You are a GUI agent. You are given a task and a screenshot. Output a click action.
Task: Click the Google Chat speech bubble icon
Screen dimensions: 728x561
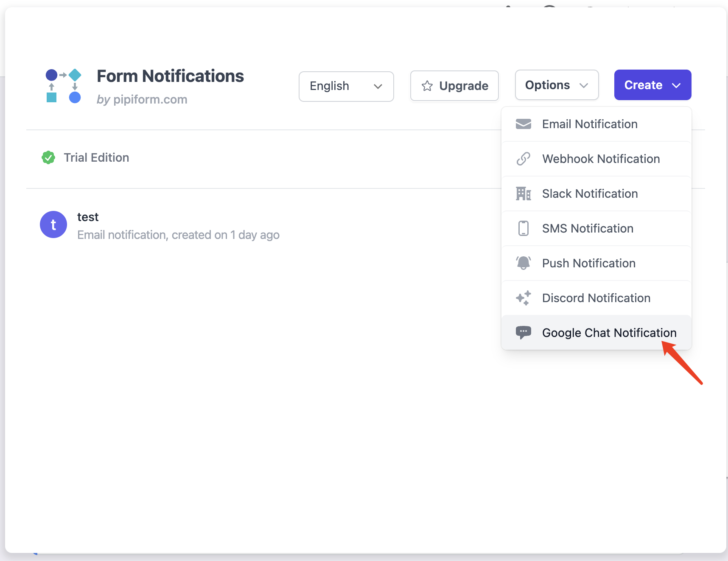[524, 332]
